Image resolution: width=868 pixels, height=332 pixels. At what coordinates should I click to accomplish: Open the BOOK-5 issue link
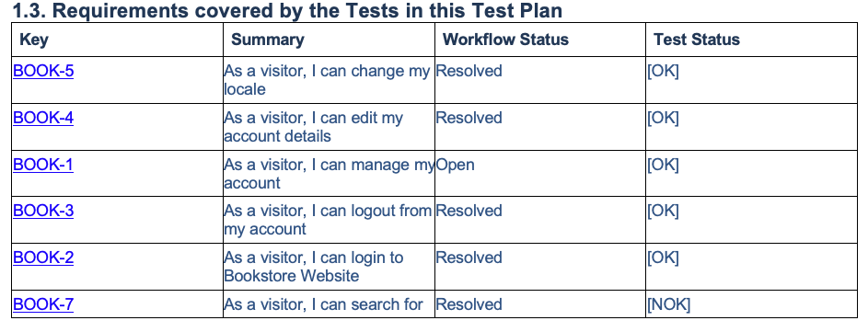pos(43,71)
